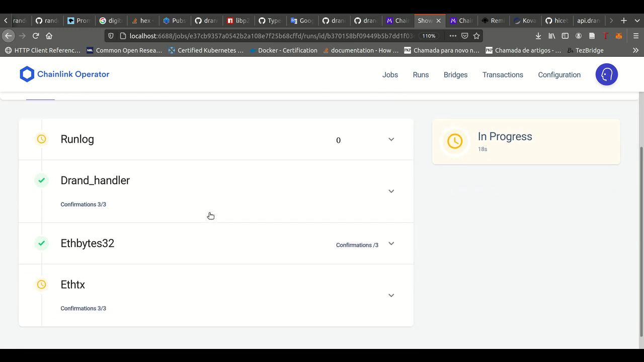Open the Firefox hamburger menu

(x=635, y=36)
